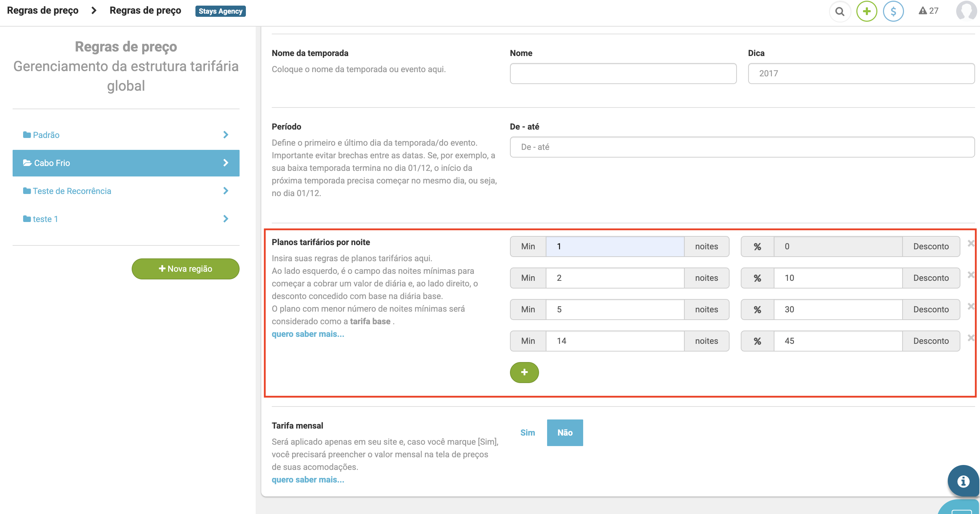Expand the Teste de Recorrência chevron
The width and height of the screenshot is (980, 514).
click(225, 191)
